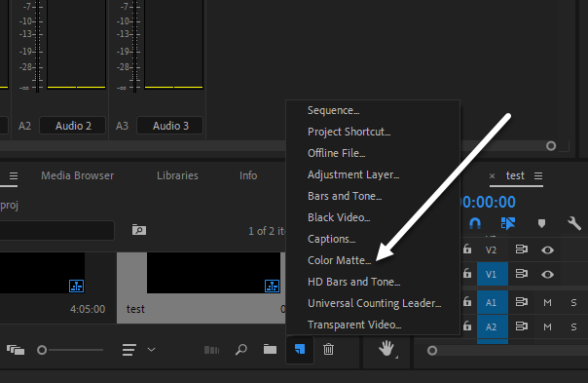Toggle lock on track A1
Screen dimensions: 588x383
[x=467, y=301]
